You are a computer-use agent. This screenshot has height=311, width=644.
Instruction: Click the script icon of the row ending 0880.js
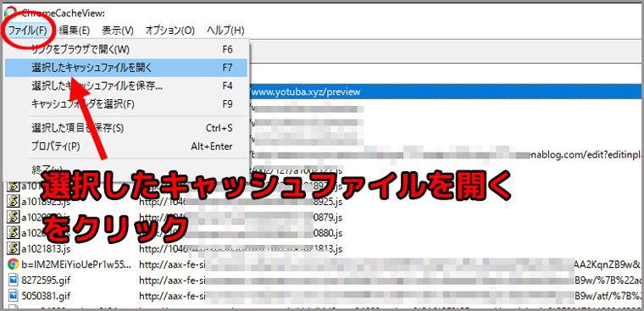[14, 233]
